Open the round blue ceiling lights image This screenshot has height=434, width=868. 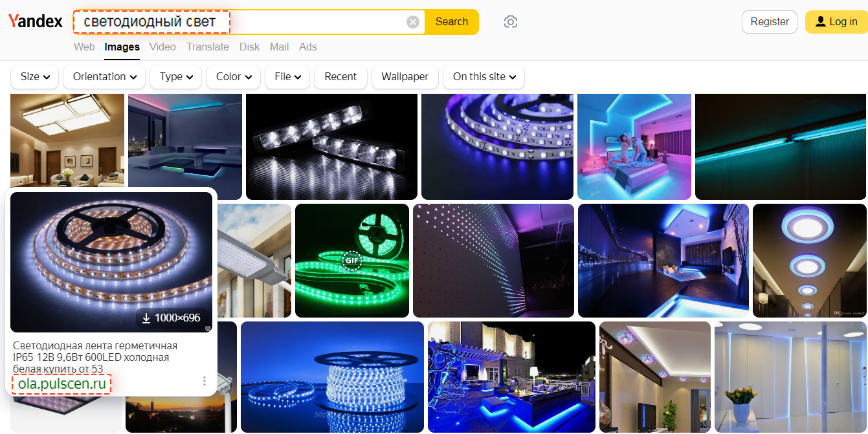pyautogui.click(x=809, y=261)
